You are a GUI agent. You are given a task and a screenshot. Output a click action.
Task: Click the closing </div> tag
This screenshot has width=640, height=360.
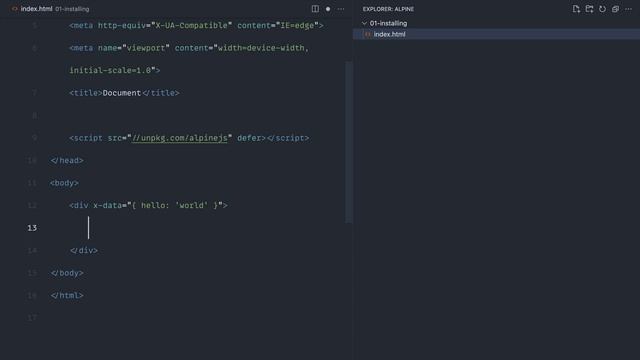[84, 250]
